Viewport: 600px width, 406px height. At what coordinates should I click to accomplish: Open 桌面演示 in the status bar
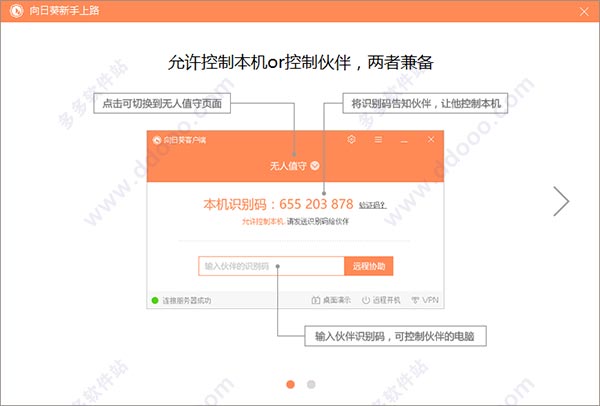(331, 300)
